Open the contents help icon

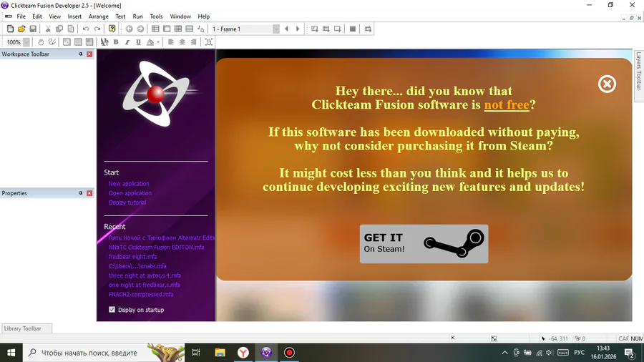click(112, 29)
